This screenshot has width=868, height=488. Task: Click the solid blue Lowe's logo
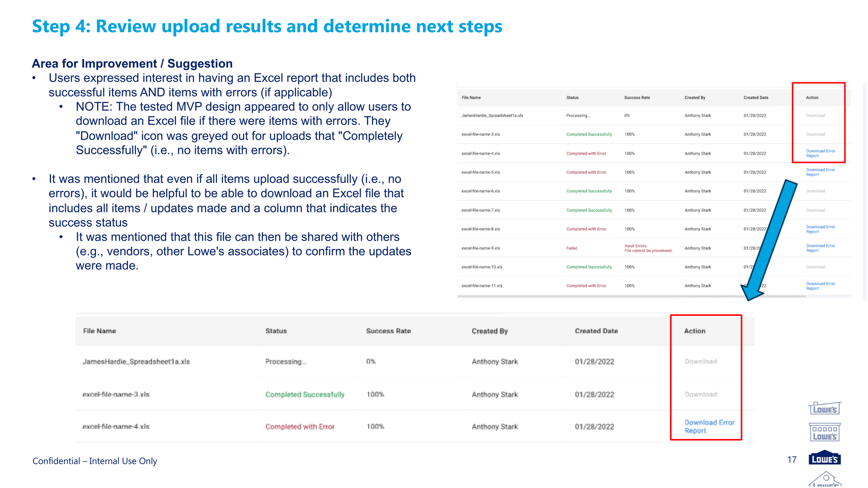[x=824, y=458]
